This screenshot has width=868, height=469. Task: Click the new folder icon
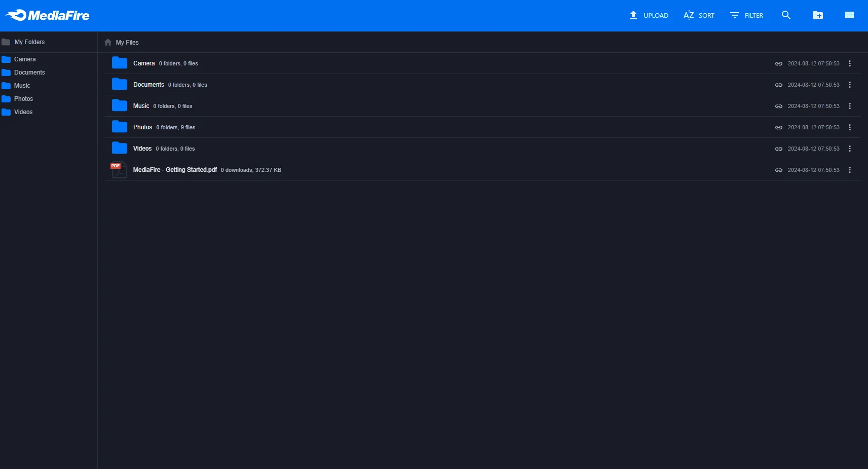click(818, 15)
